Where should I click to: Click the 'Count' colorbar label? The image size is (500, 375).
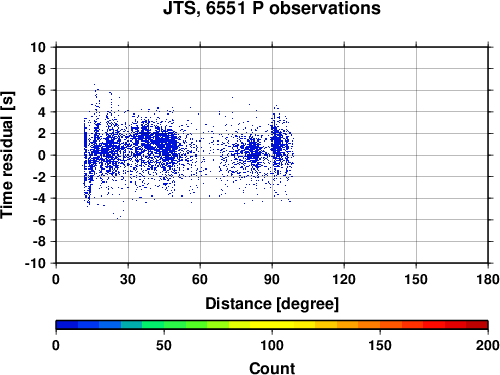(x=272, y=368)
